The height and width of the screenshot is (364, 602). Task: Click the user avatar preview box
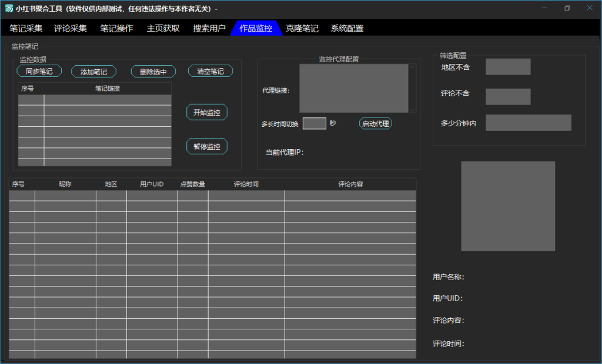pos(508,206)
